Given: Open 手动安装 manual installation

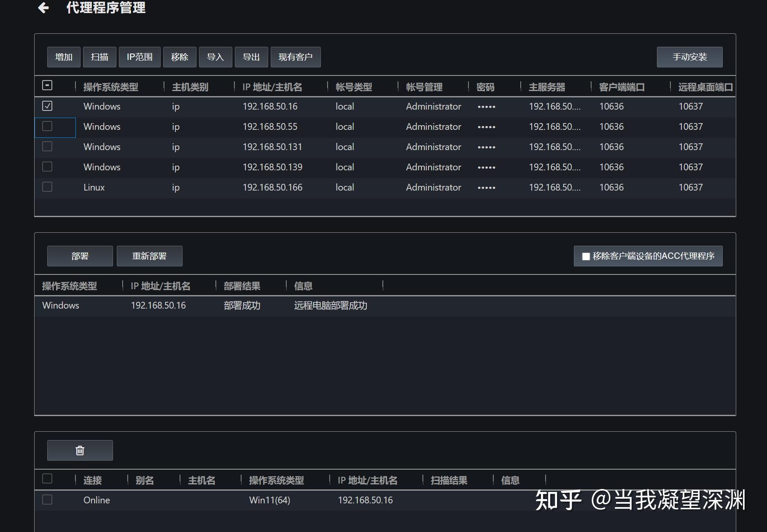Looking at the screenshot, I should coord(689,56).
